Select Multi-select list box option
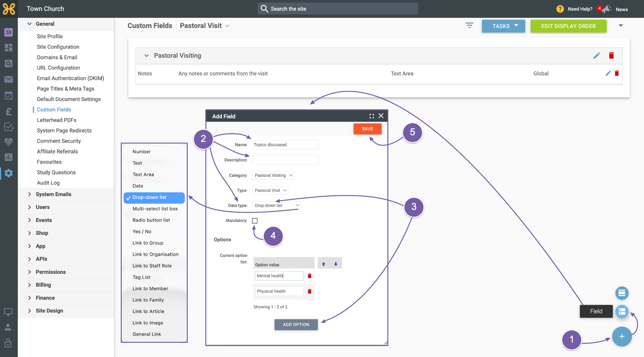The width and height of the screenshot is (644, 357). 155,209
